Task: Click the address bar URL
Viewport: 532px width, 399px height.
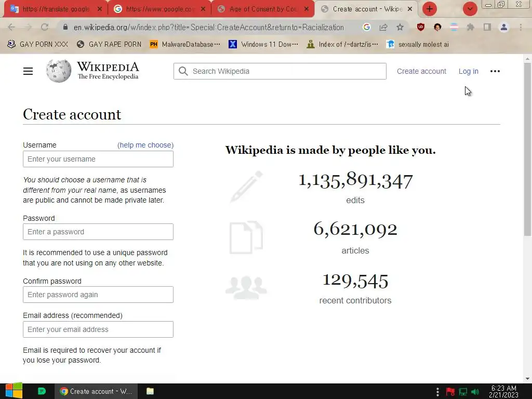Action: tap(209, 27)
